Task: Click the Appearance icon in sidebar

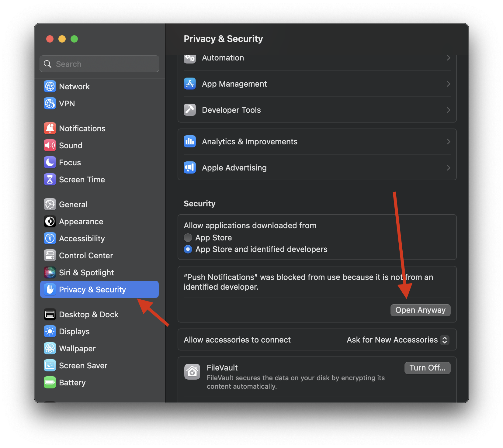Action: (x=50, y=222)
